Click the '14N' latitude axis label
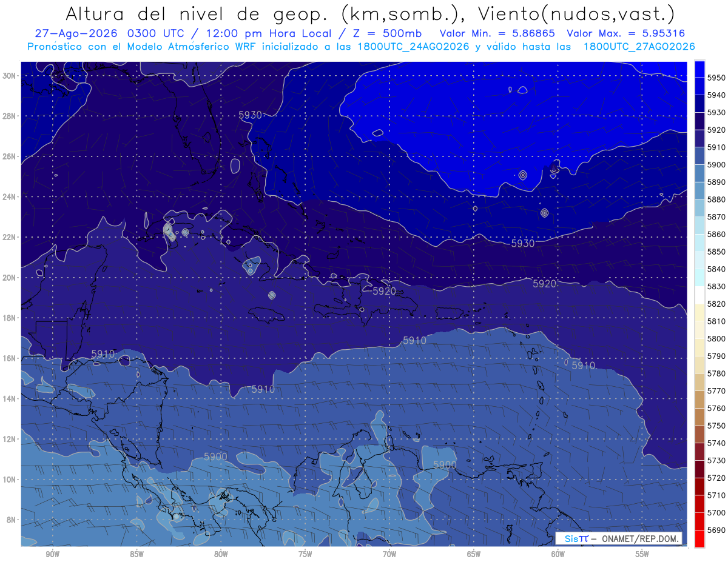Image resolution: width=728 pixels, height=562 pixels. 10,399
